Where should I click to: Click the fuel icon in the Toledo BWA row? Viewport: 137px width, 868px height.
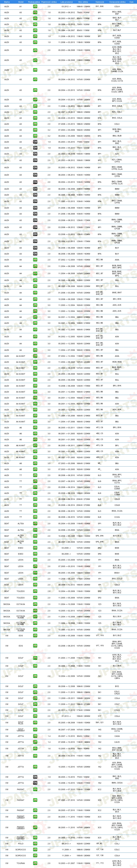click(35, 598)
